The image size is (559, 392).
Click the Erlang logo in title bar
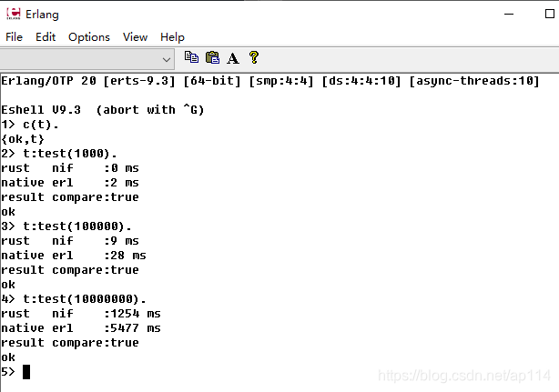[x=14, y=14]
